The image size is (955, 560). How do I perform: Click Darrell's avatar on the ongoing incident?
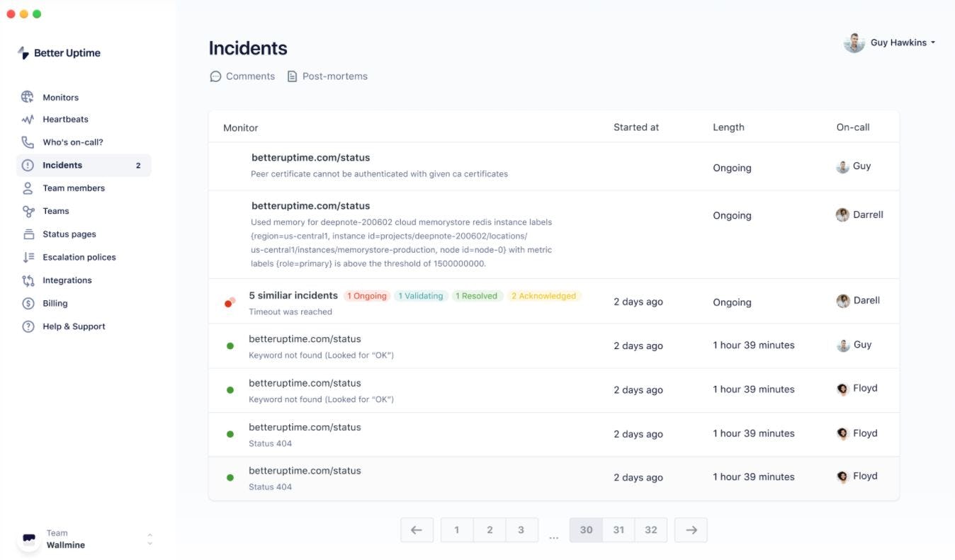[x=842, y=214]
